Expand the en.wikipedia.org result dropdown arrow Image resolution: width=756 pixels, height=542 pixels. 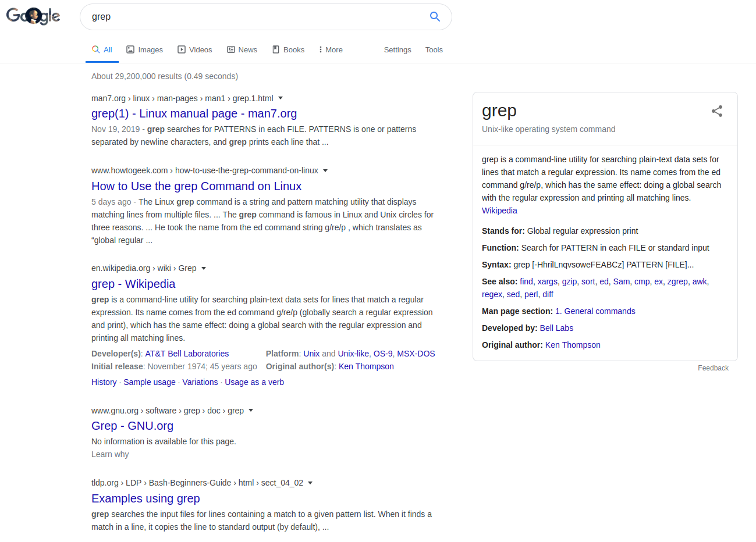click(x=204, y=268)
